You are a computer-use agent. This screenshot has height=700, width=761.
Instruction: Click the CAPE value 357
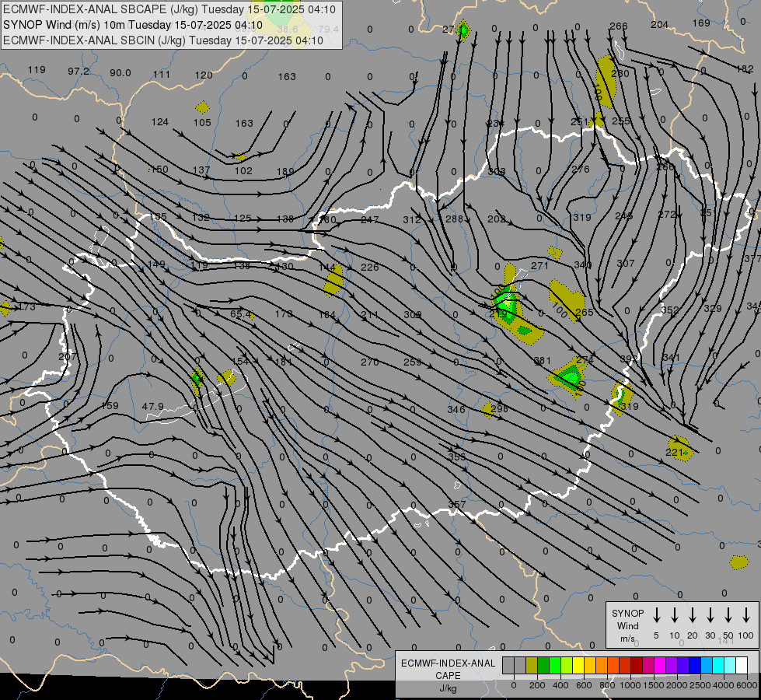pyautogui.click(x=457, y=504)
